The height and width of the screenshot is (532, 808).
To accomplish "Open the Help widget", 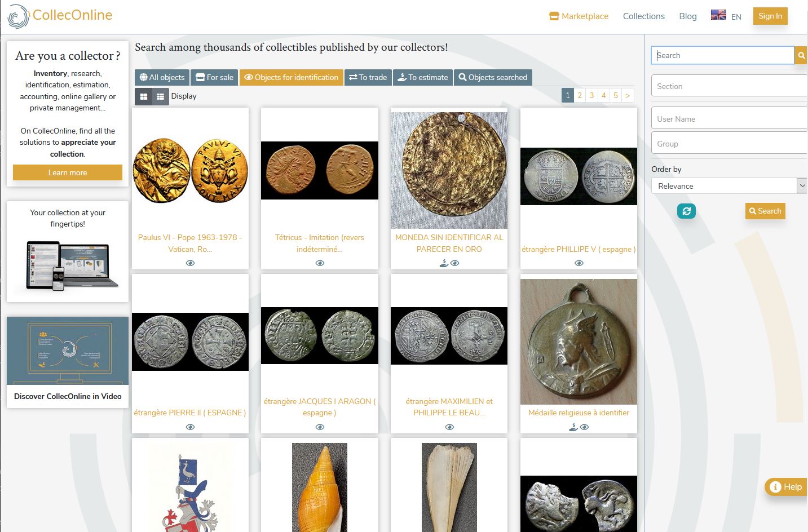I will point(786,487).
